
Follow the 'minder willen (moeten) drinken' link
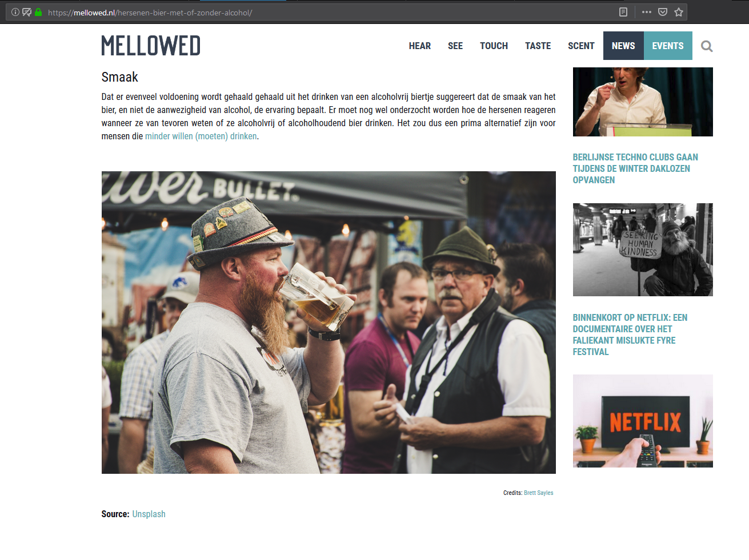(201, 136)
